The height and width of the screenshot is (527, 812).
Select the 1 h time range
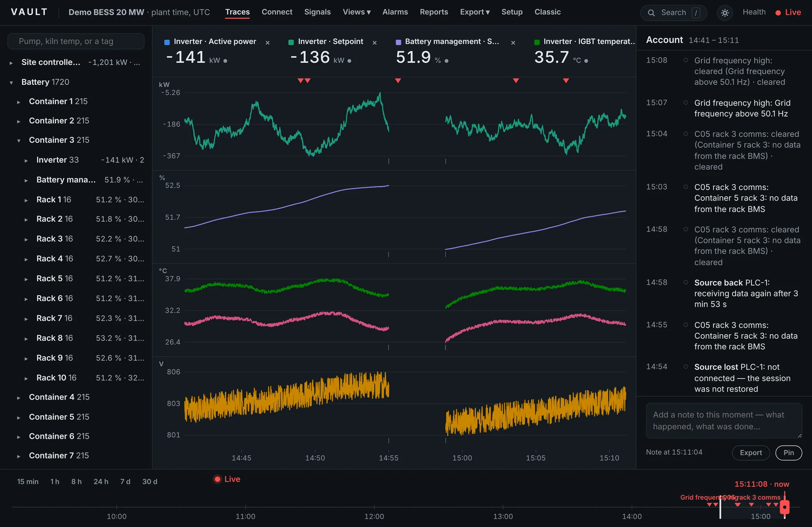point(55,482)
